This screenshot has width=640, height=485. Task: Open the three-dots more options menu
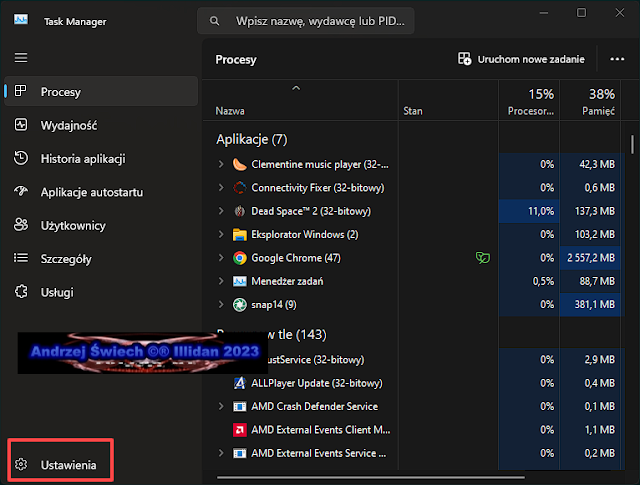617,59
